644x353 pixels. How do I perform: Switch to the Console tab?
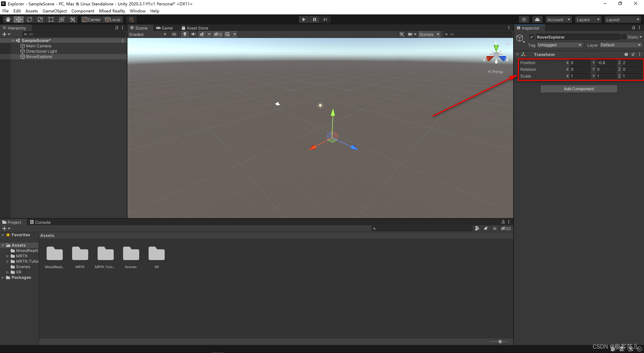pos(40,222)
